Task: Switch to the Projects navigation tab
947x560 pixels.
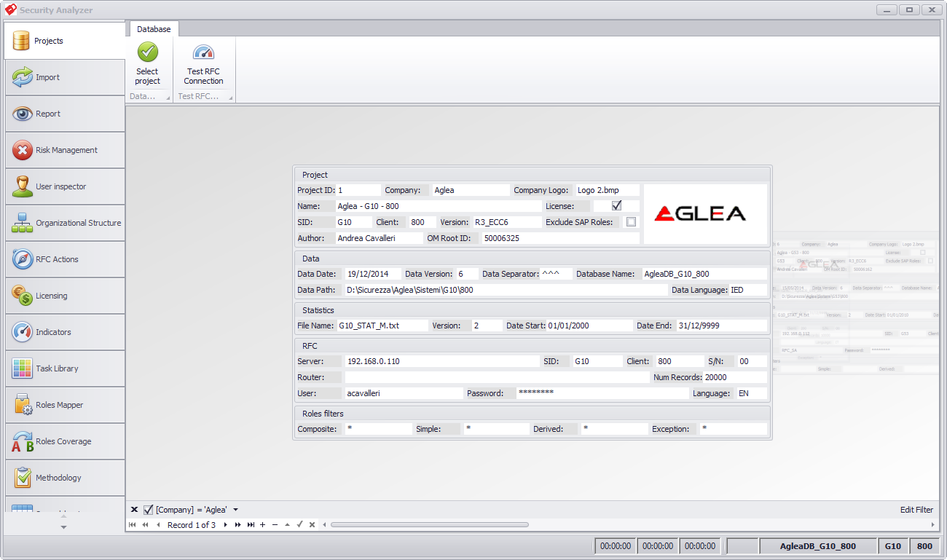Action: pos(65,41)
